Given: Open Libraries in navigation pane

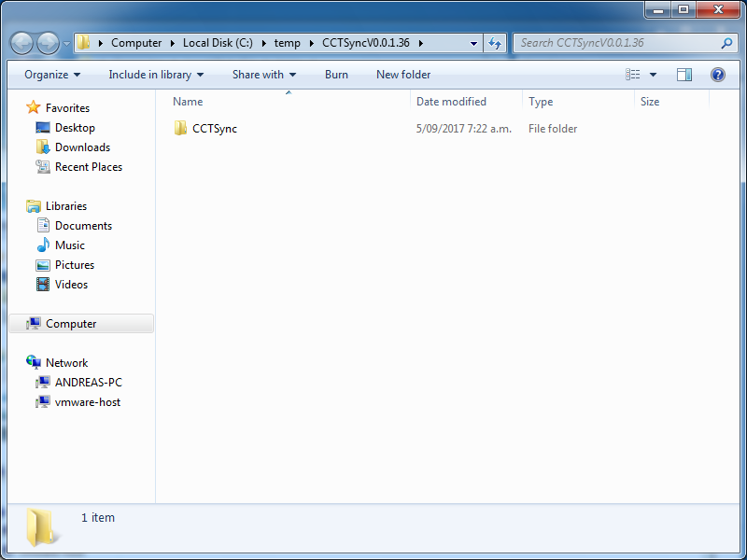Looking at the screenshot, I should (x=66, y=205).
